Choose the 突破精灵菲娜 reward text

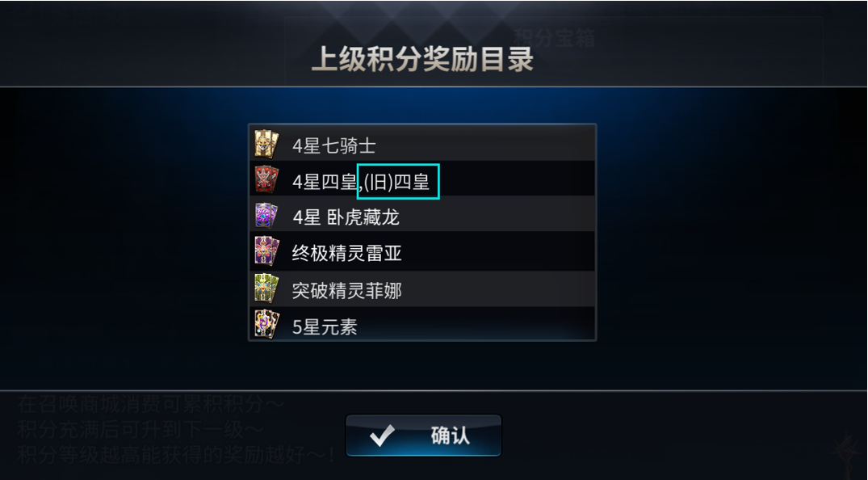click(x=346, y=290)
